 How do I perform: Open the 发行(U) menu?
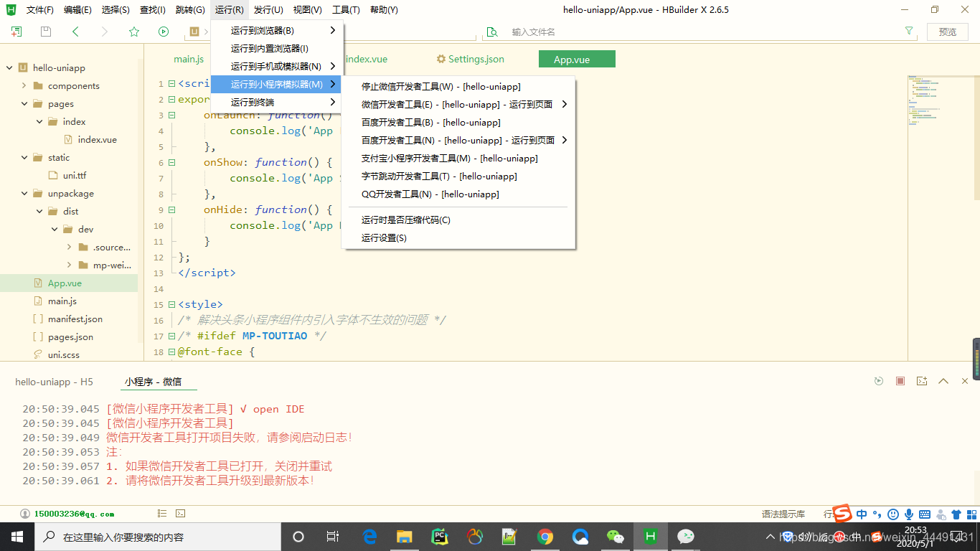[268, 10]
